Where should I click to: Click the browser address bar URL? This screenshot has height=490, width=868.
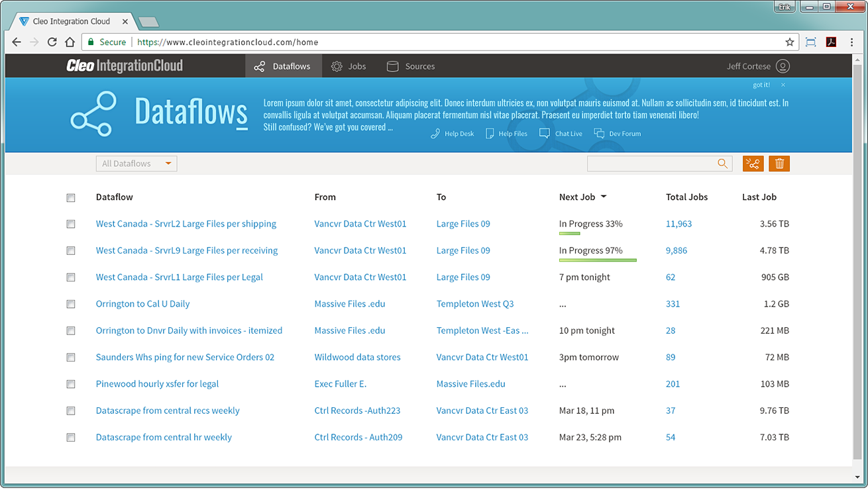[x=228, y=42]
